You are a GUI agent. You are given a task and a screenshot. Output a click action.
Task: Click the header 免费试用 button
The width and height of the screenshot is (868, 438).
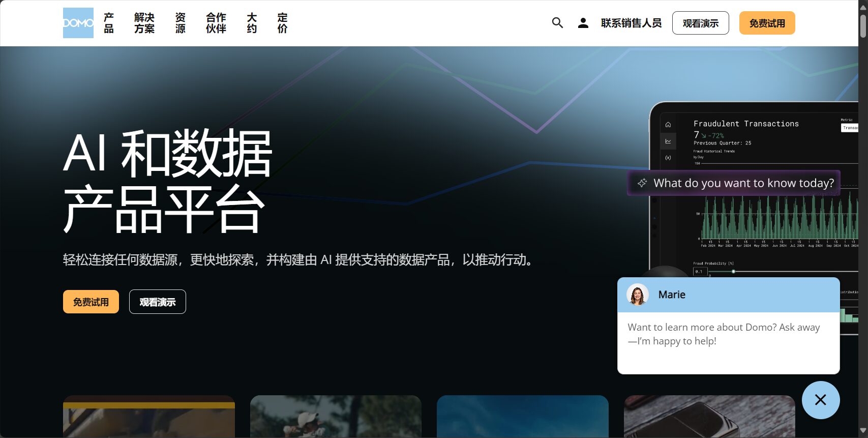pyautogui.click(x=767, y=23)
